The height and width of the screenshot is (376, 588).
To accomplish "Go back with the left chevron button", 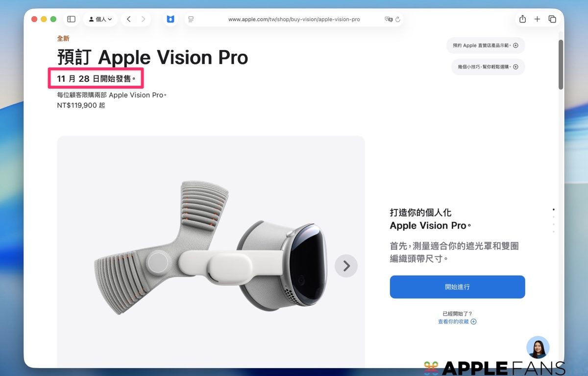I will [128, 19].
